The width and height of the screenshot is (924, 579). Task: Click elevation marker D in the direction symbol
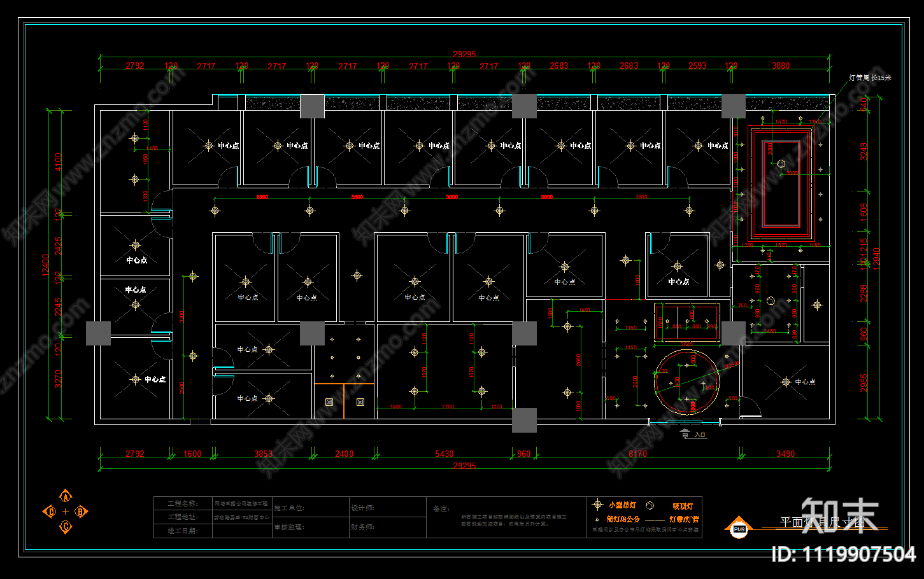[x=49, y=511]
